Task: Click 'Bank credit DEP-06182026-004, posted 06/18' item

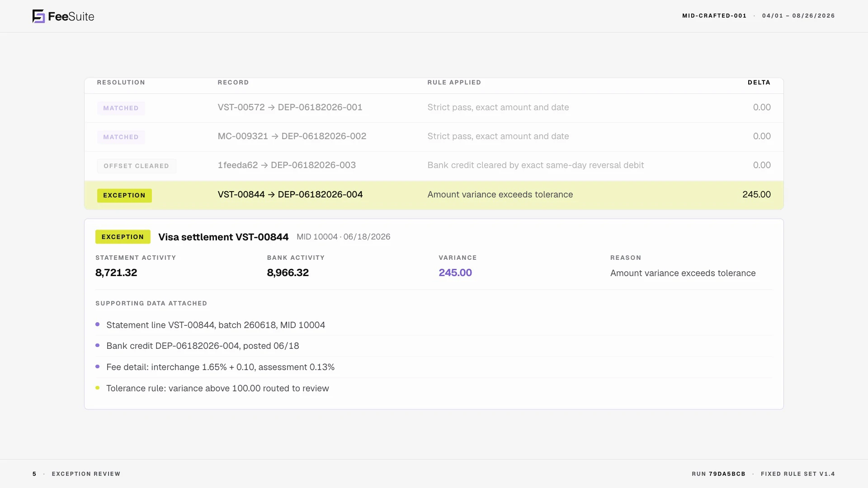Action: point(203,346)
